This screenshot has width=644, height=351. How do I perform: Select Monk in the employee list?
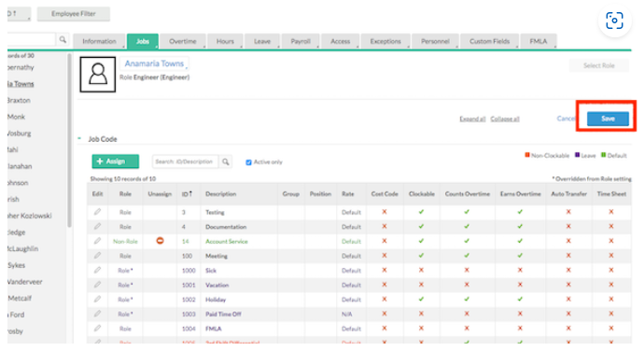[x=17, y=117]
